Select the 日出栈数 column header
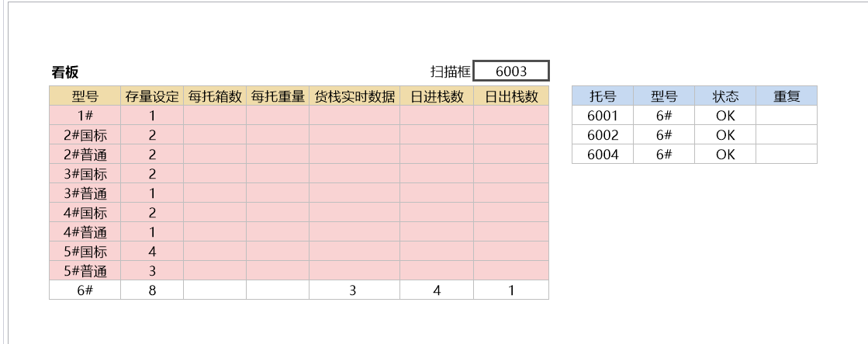Viewport: 868px width, 344px height. click(511, 96)
